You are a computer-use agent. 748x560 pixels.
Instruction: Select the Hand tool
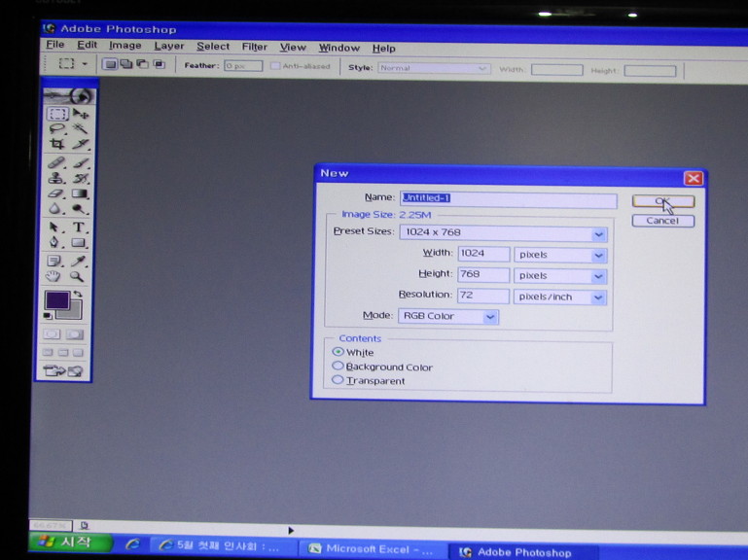point(53,276)
